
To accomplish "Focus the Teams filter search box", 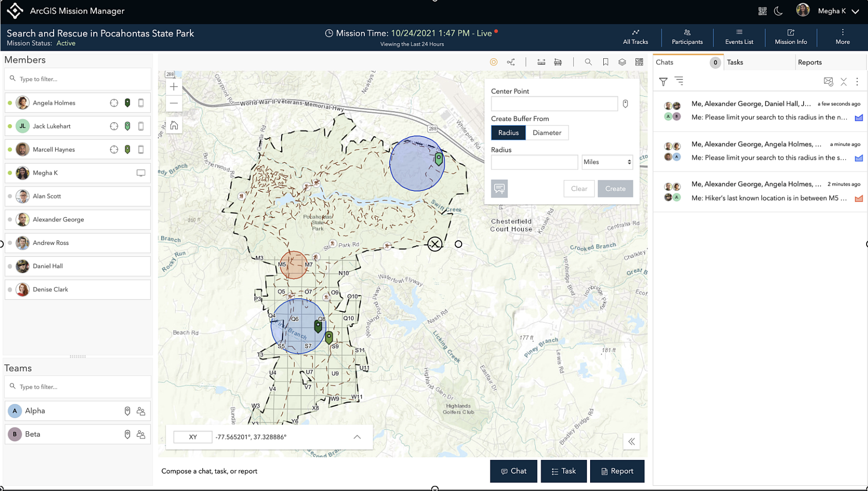I will [x=78, y=387].
